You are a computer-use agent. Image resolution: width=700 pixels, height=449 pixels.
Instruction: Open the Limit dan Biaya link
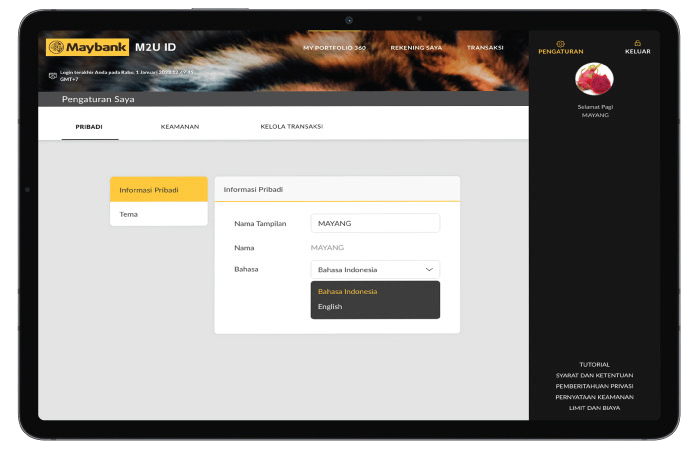594,408
